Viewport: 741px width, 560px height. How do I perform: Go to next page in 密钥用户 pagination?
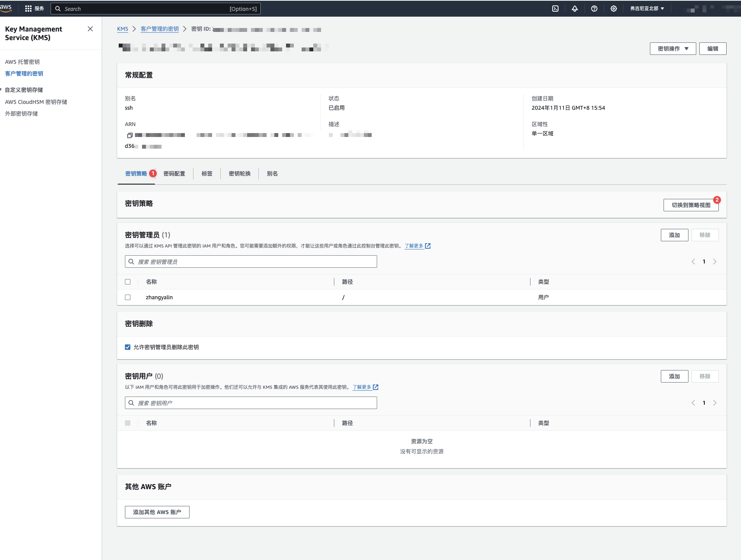(715, 403)
